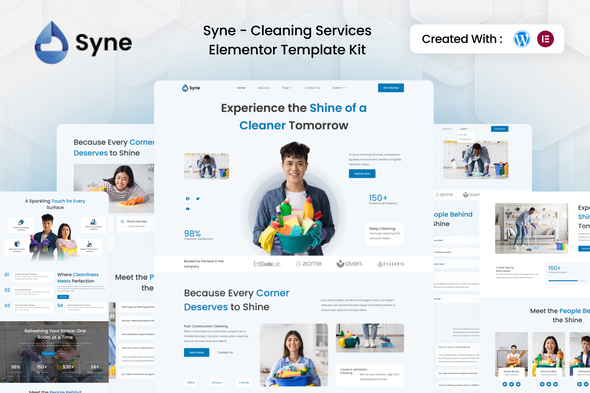
Task: Click the spray bottle service icon, top-left card
Action: pos(21,222)
